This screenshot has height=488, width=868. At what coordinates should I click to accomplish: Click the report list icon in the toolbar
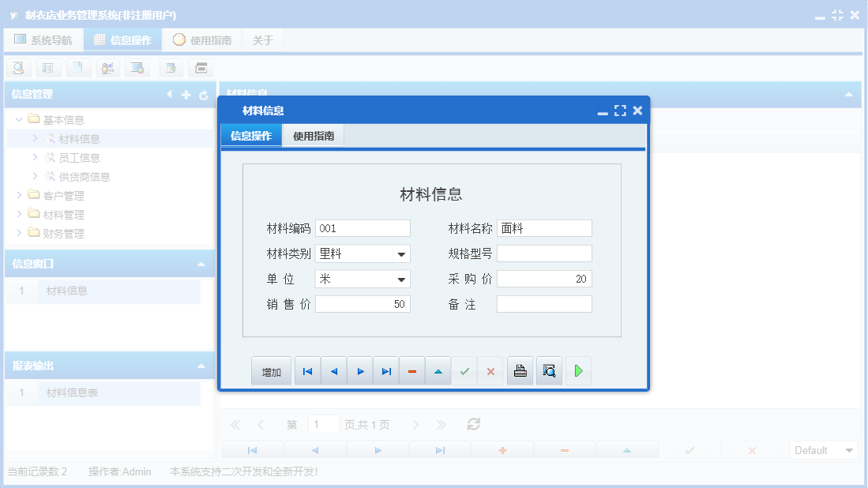point(47,68)
